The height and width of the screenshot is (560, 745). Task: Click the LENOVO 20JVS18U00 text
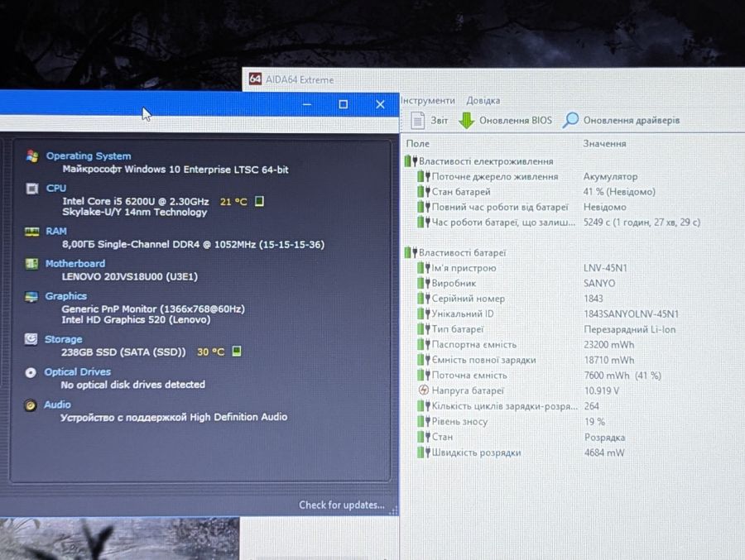tap(130, 276)
